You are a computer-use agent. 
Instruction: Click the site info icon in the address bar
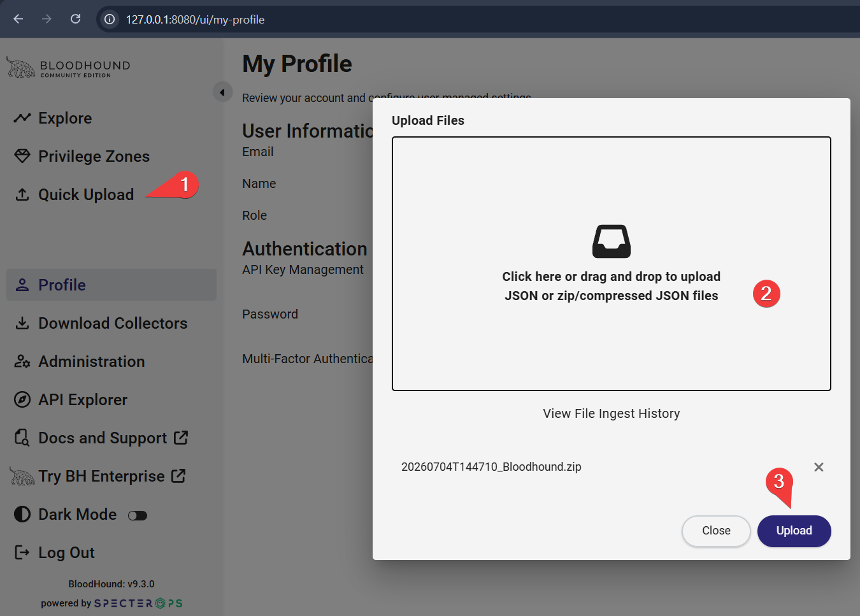click(110, 19)
